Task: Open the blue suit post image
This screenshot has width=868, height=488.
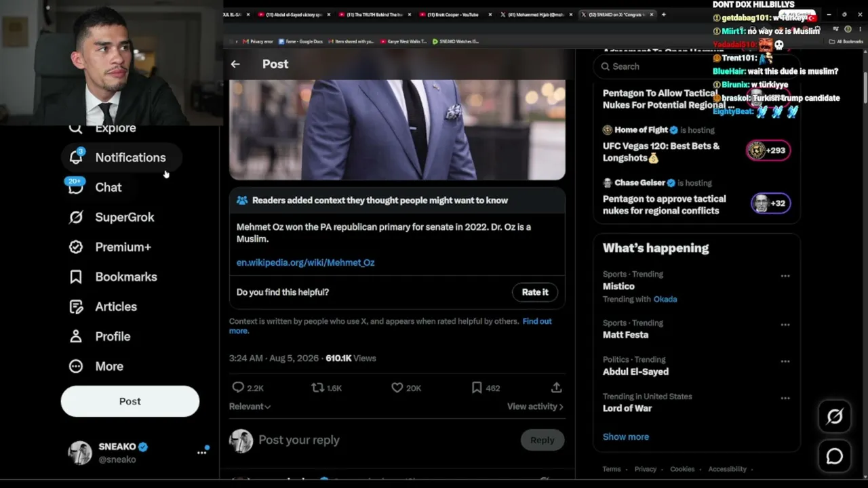Action: (397, 129)
